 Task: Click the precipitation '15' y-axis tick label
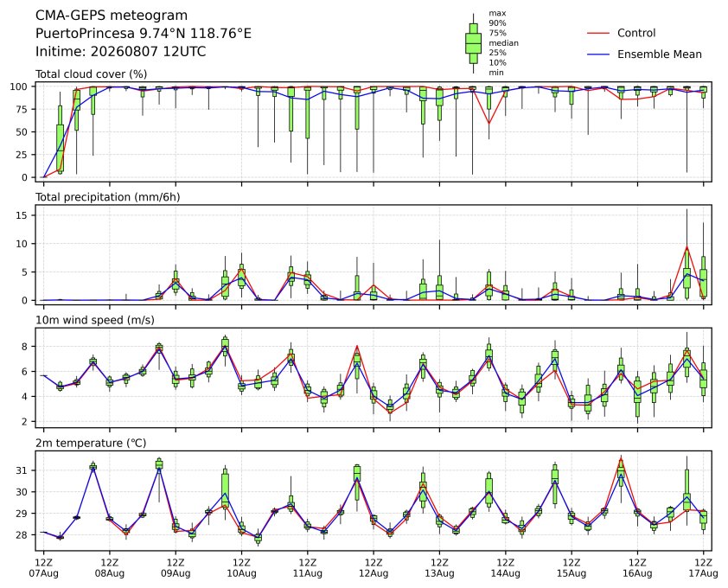pyautogui.click(x=22, y=215)
